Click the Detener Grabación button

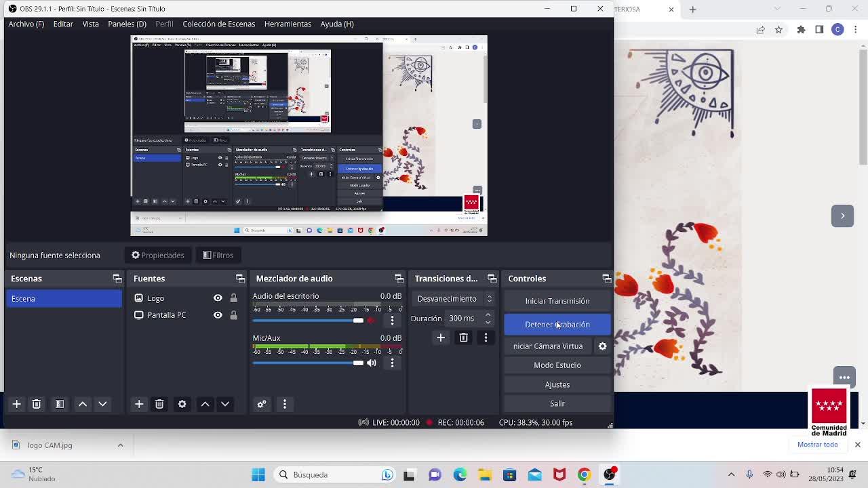(x=557, y=325)
